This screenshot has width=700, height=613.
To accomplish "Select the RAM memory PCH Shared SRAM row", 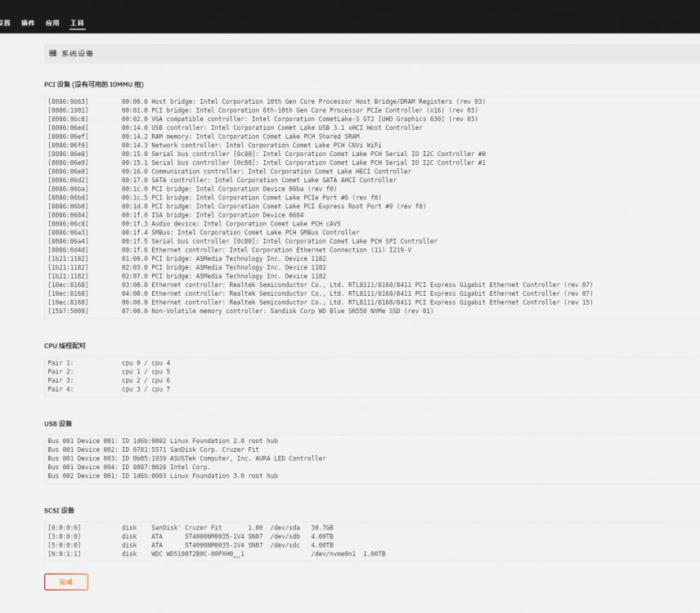I will (204, 136).
